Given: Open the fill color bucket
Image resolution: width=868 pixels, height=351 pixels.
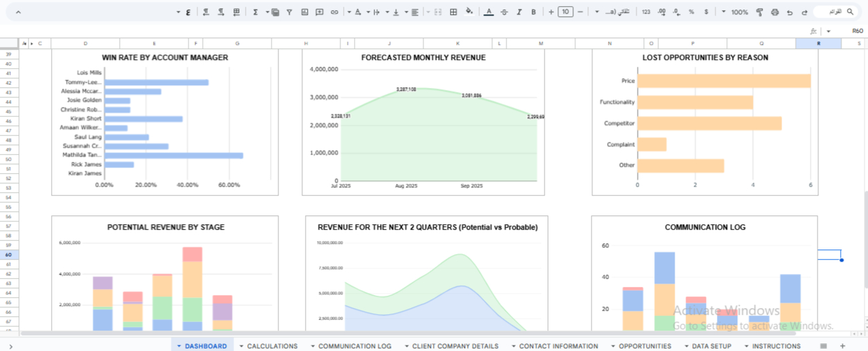Looking at the screenshot, I should [x=469, y=12].
